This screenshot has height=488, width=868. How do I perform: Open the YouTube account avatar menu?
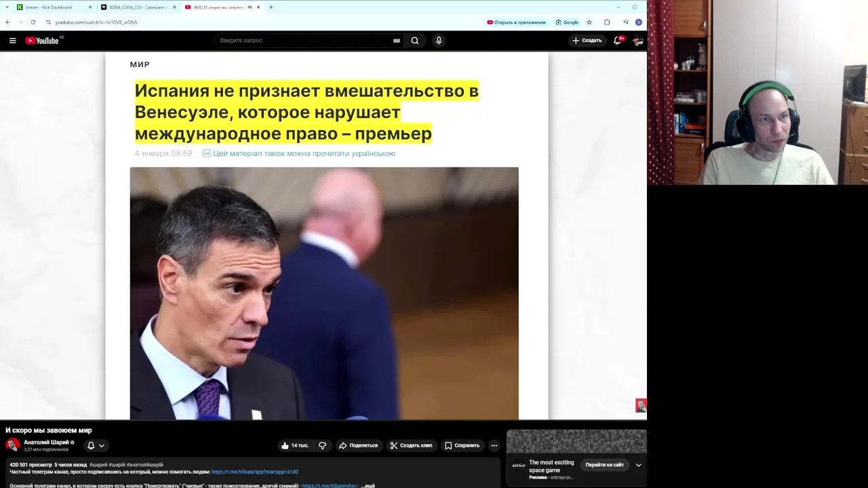(637, 41)
